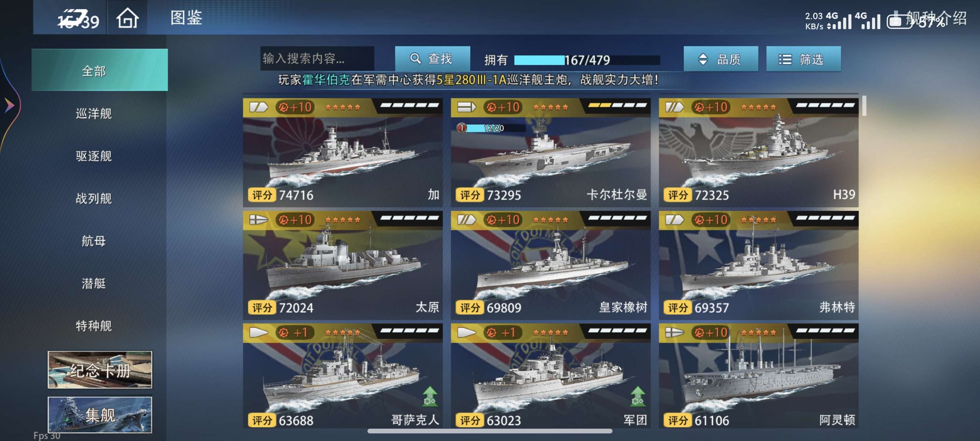Click the search input field
The width and height of the screenshot is (980, 441).
click(317, 59)
